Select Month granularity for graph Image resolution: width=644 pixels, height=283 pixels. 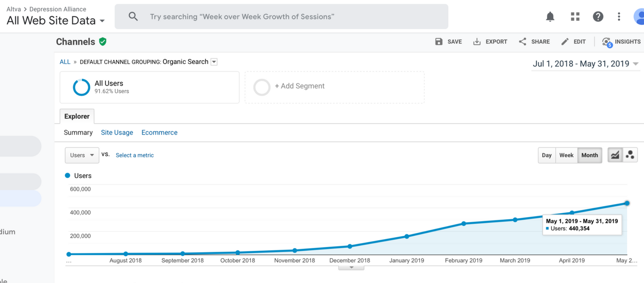pyautogui.click(x=589, y=155)
